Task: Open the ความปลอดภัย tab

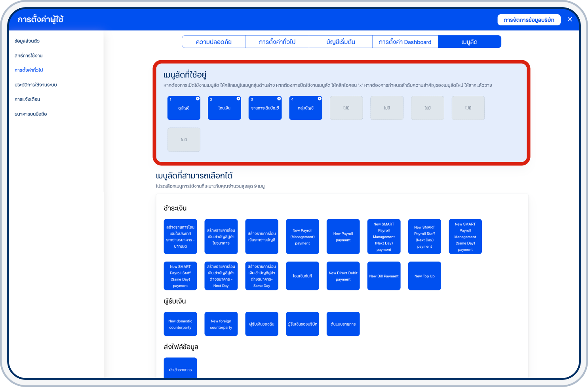Action: pyautogui.click(x=214, y=42)
